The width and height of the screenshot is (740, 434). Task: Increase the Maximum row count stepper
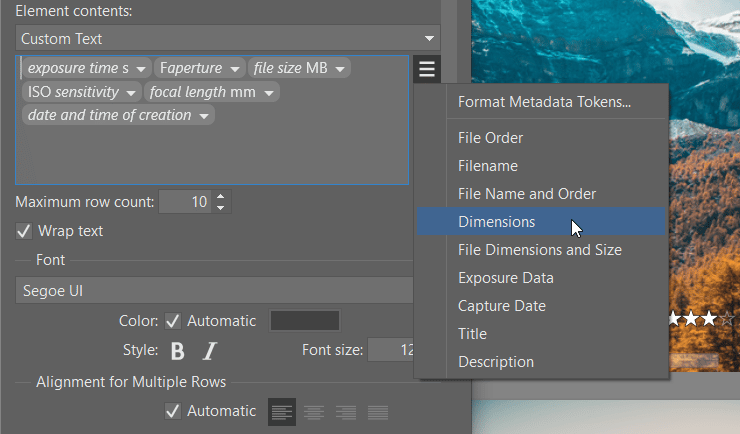point(221,197)
